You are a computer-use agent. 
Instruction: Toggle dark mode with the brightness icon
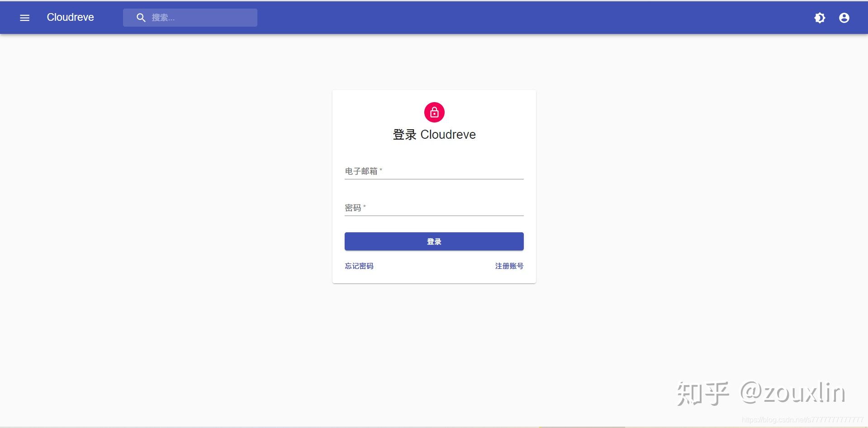(x=820, y=18)
